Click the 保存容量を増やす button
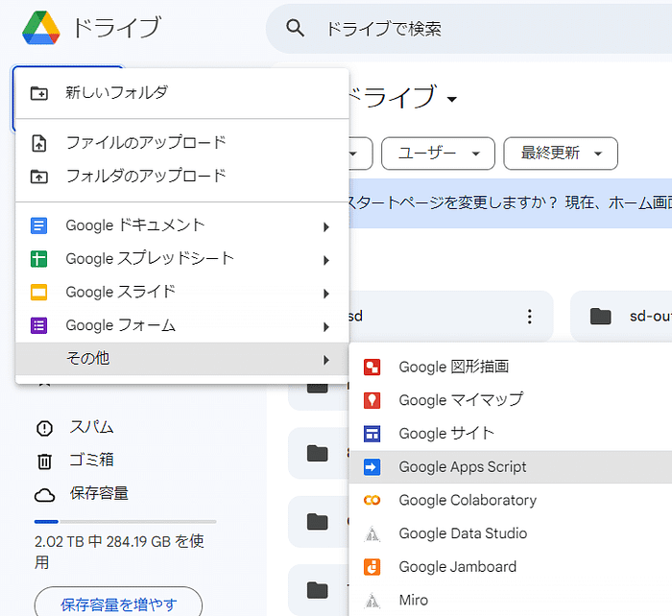Viewport: 672px width, 616px height. (x=118, y=604)
